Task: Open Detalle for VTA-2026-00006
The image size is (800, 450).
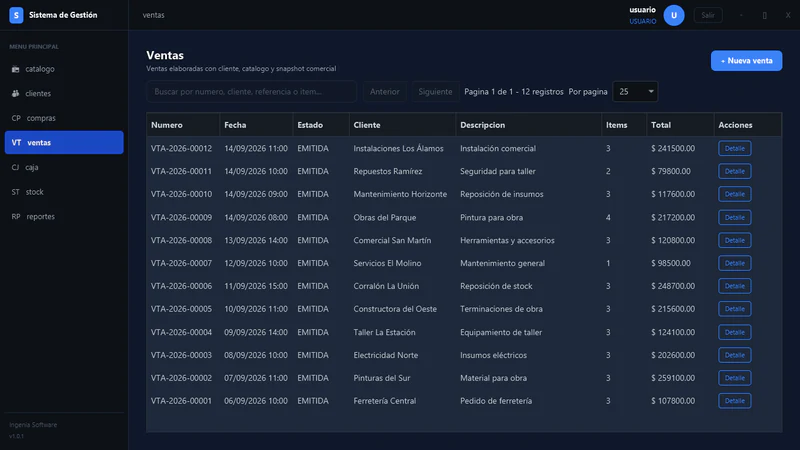Action: (735, 286)
